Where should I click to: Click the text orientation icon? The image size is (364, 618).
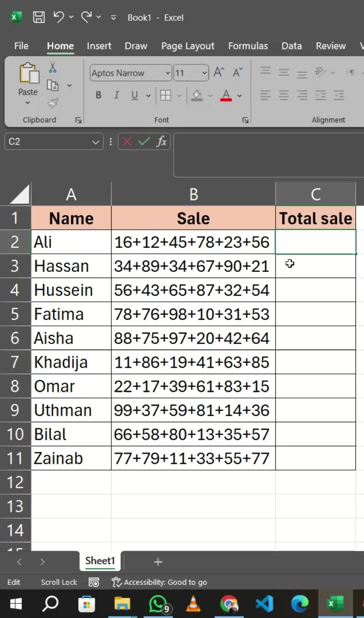pos(320,72)
